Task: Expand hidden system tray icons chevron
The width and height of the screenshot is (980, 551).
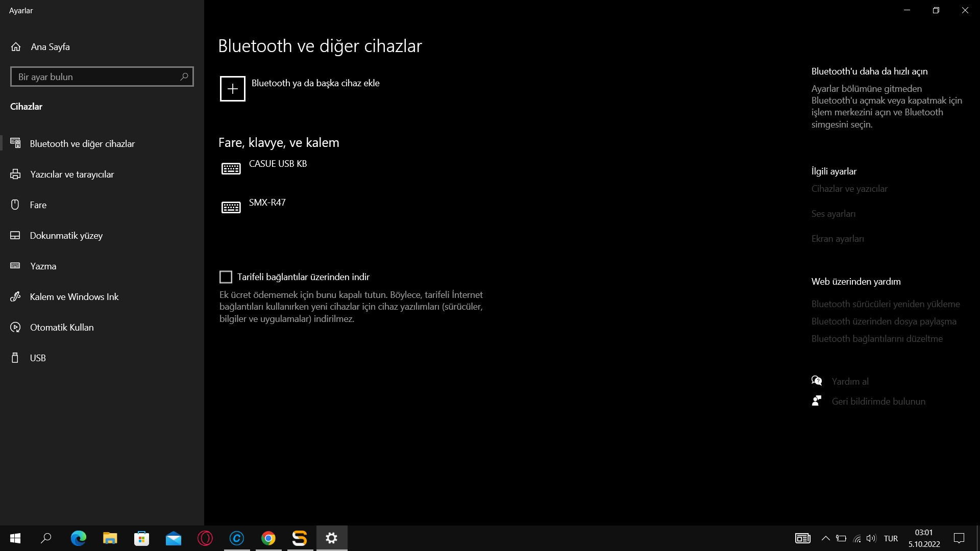Action: pos(825,538)
